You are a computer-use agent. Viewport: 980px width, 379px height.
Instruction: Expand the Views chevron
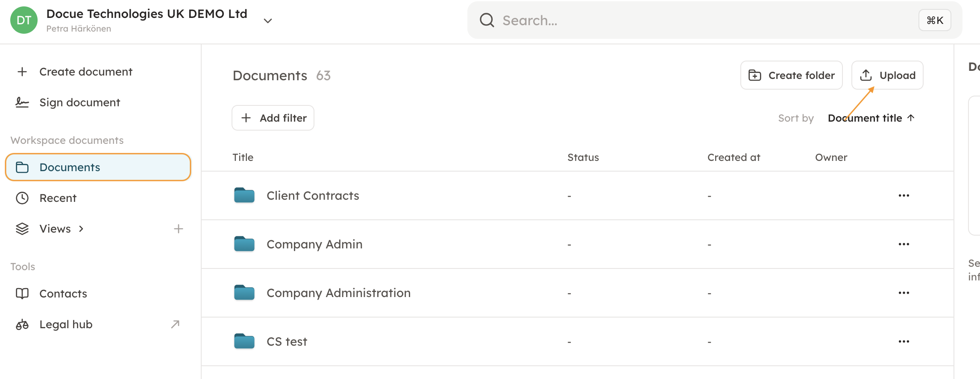coord(81,229)
